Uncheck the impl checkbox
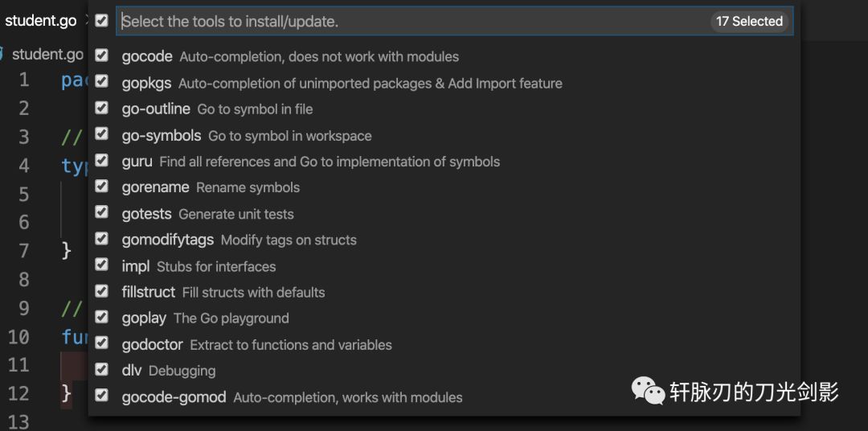The image size is (868, 431). pyautogui.click(x=101, y=265)
